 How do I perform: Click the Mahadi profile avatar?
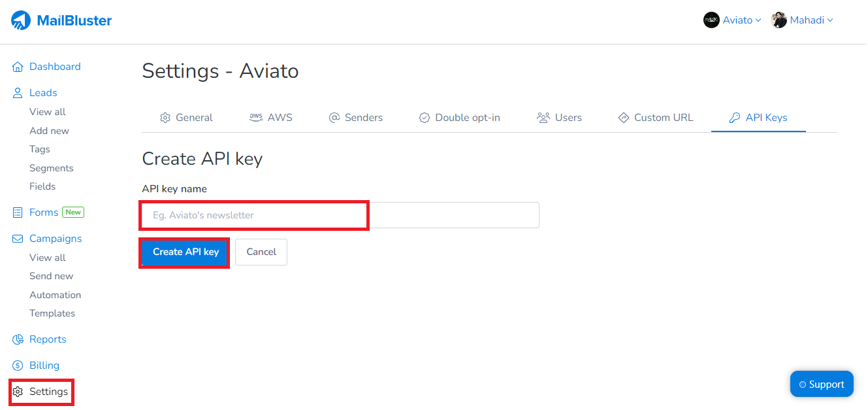[779, 20]
